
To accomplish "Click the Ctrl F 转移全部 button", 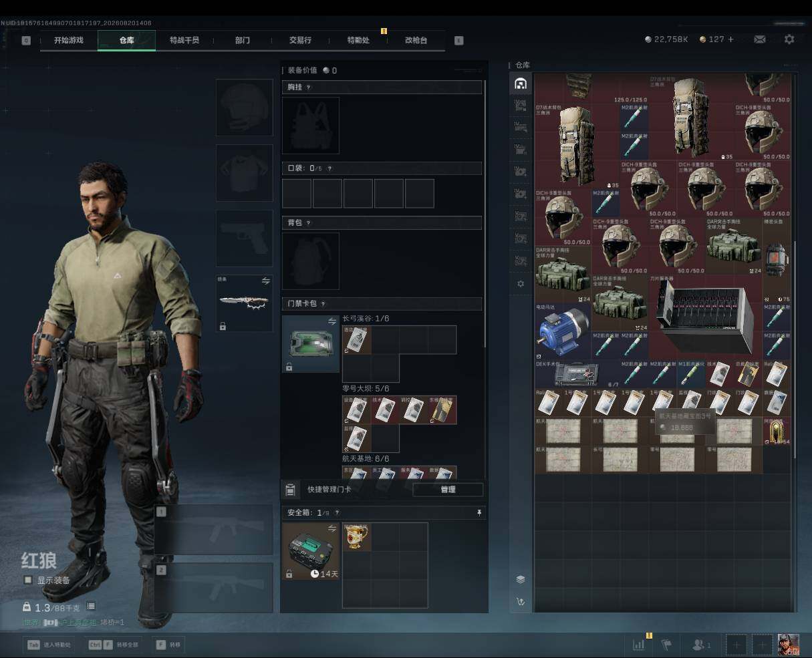I will [115, 645].
